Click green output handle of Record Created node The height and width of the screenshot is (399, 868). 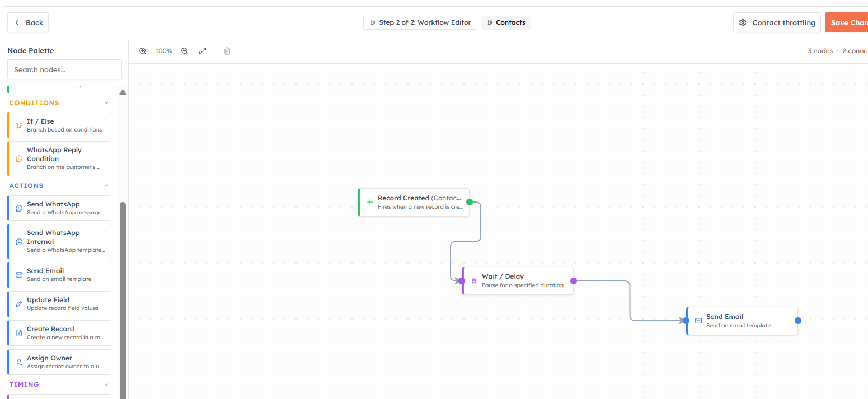[470, 202]
